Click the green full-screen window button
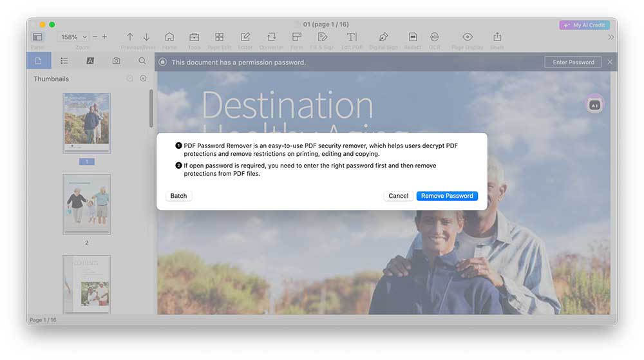This screenshot has width=644, height=360. click(x=52, y=24)
